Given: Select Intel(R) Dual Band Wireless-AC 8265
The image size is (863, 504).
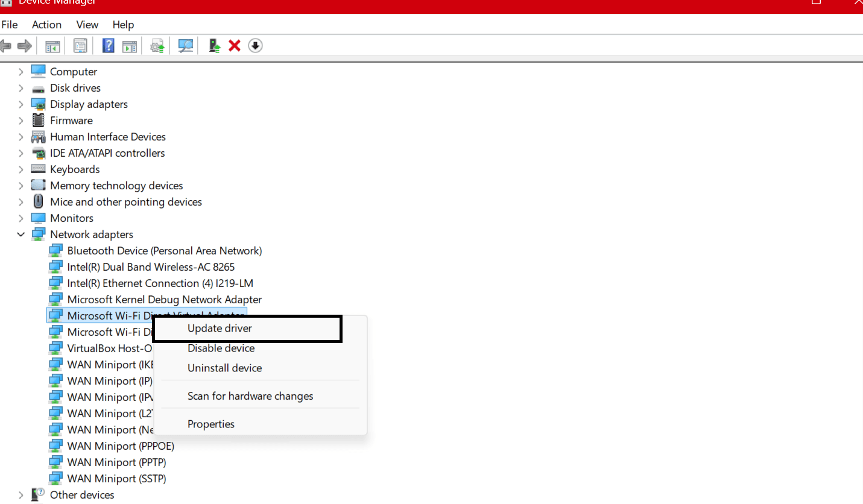Looking at the screenshot, I should [151, 266].
